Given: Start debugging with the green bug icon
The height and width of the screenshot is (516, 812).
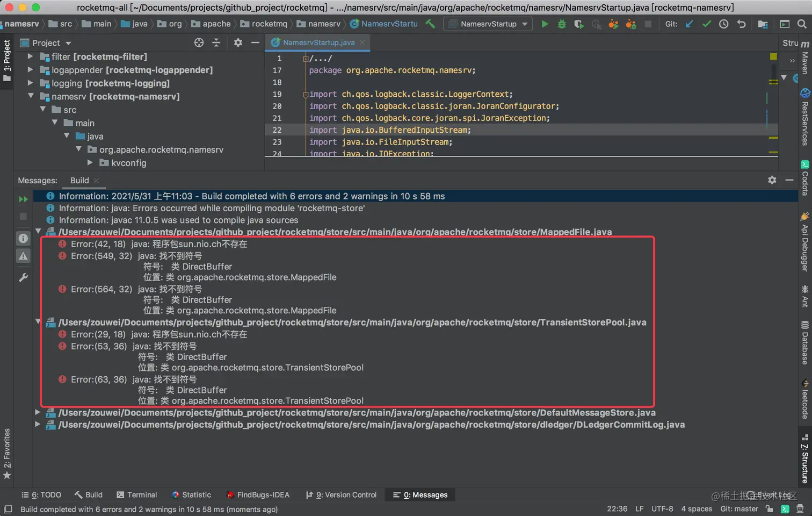Looking at the screenshot, I should [x=562, y=24].
